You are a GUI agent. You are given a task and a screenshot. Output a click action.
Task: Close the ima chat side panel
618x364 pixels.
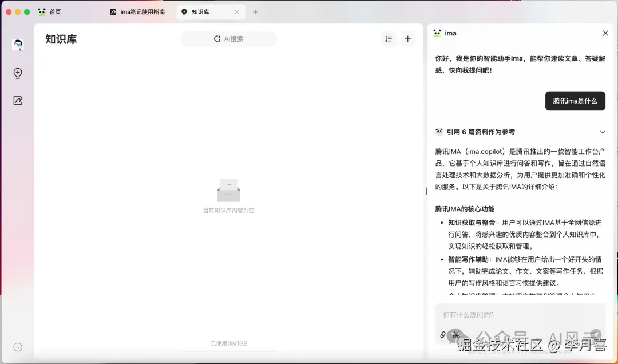pos(605,33)
